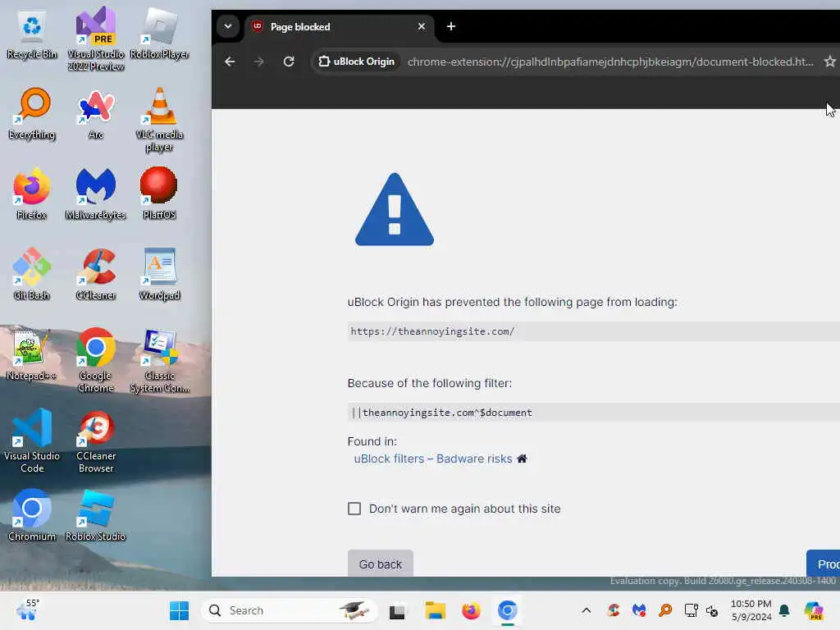The width and height of the screenshot is (840, 630).
Task: Open the Arc browser desktop shortcut
Action: click(x=95, y=113)
